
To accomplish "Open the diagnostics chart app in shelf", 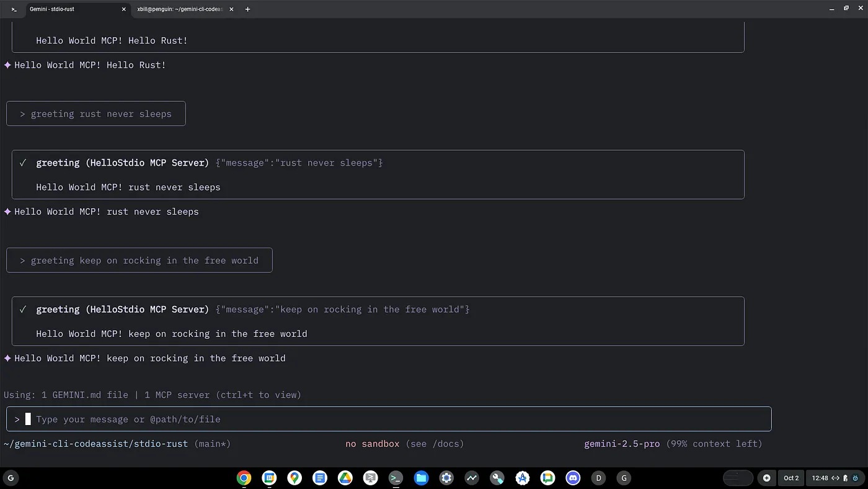I will 472,478.
